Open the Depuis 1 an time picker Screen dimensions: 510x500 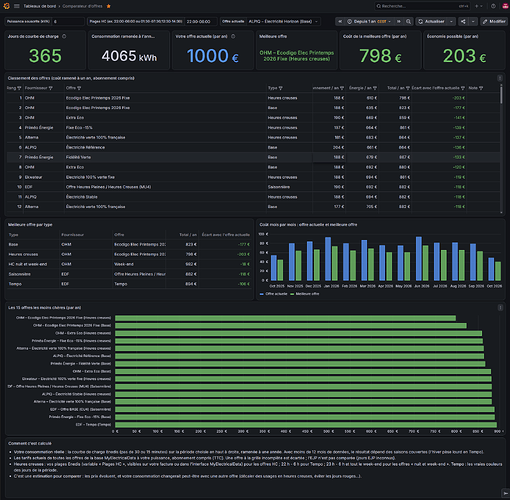369,21
